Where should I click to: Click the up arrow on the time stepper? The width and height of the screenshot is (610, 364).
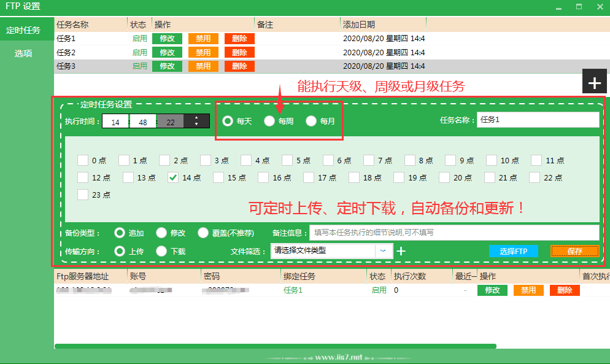(x=196, y=117)
